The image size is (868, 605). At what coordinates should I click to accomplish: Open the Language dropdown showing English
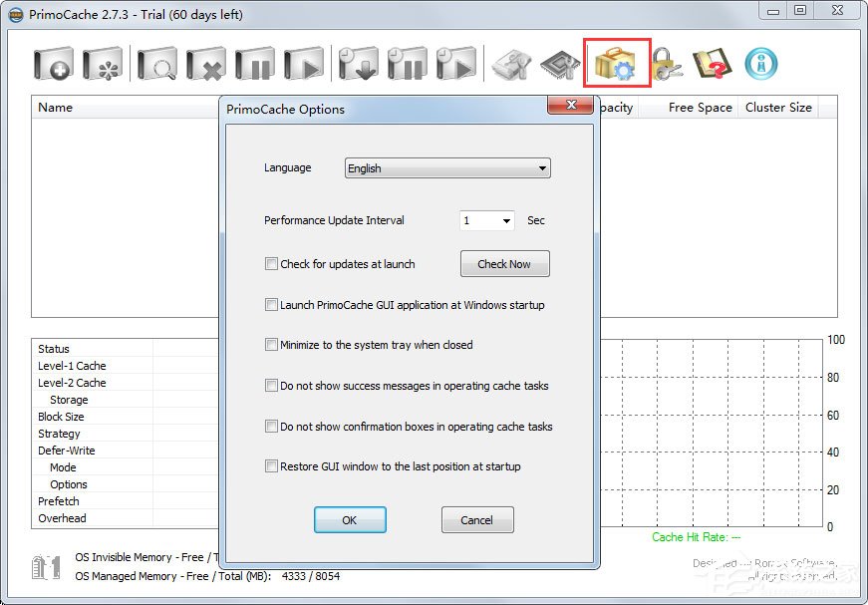point(447,168)
